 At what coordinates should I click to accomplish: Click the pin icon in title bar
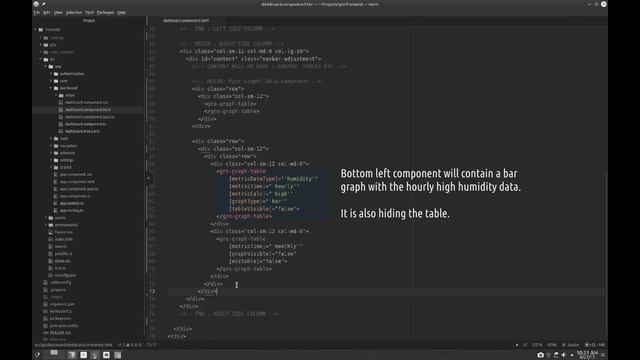point(44,4)
